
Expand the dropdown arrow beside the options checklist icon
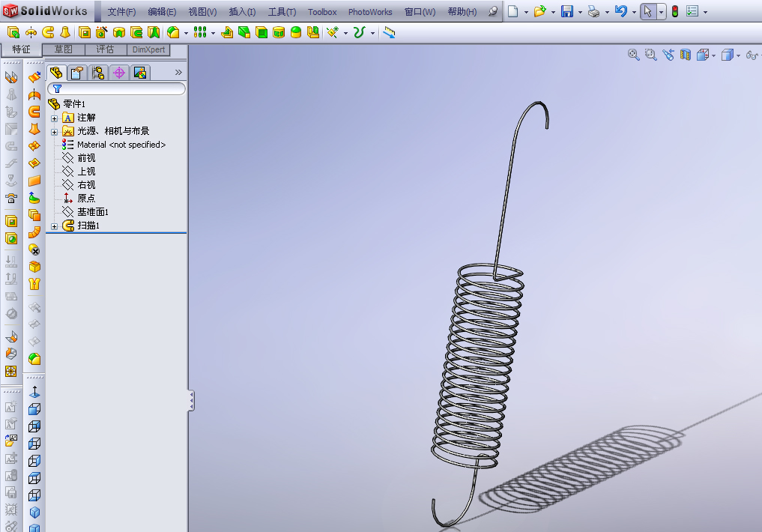pos(706,12)
